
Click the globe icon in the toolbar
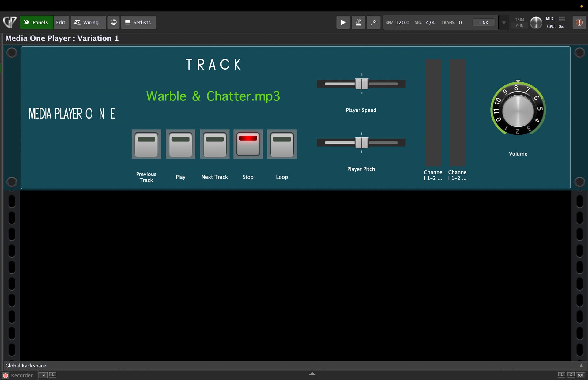[114, 22]
